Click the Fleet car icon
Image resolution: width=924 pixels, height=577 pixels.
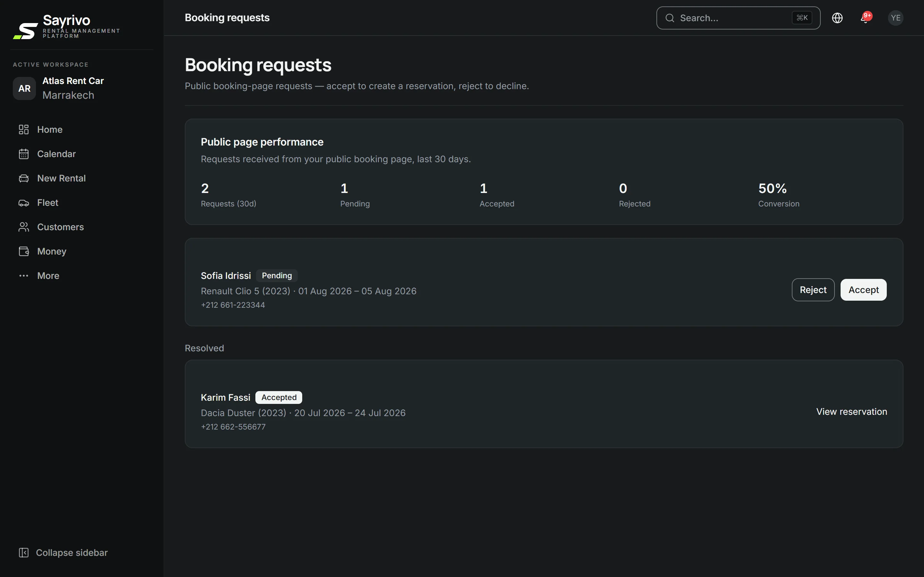click(x=24, y=203)
